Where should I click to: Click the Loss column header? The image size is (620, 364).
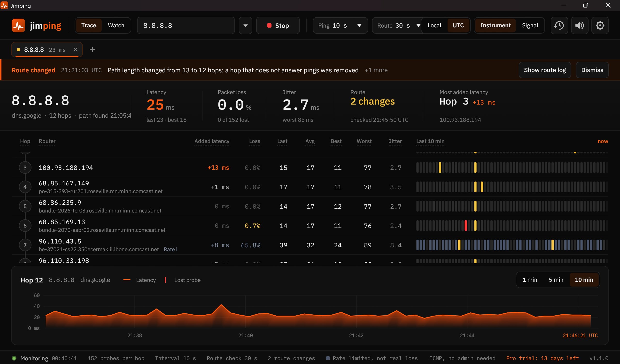(255, 141)
